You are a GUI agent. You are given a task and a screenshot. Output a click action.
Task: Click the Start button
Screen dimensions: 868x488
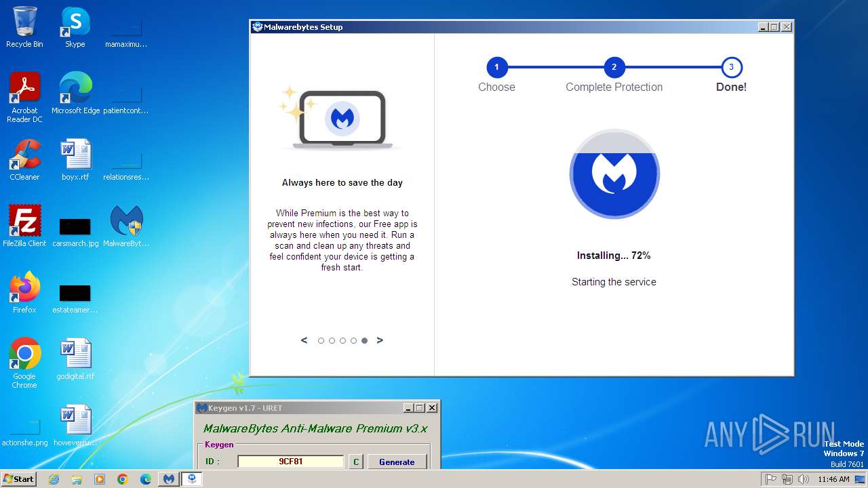(x=19, y=479)
